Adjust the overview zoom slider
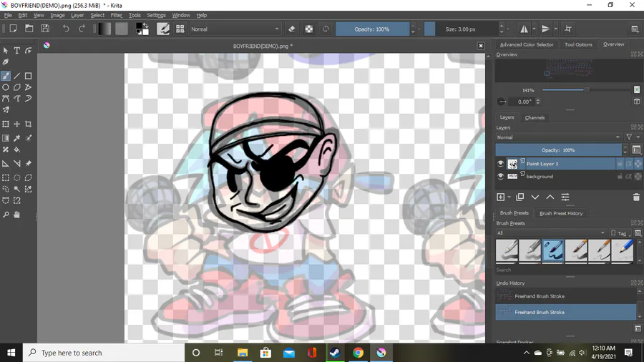The width and height of the screenshot is (644, 362). (x=586, y=90)
